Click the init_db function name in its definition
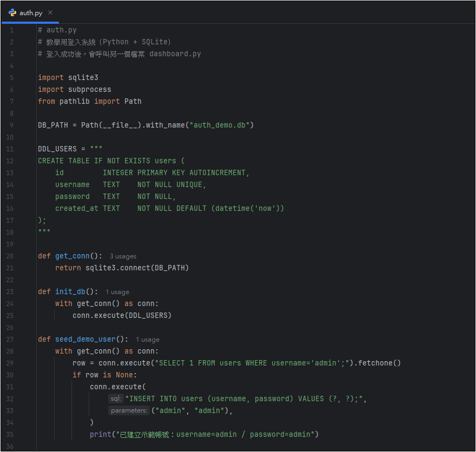476x452 pixels. coord(70,292)
